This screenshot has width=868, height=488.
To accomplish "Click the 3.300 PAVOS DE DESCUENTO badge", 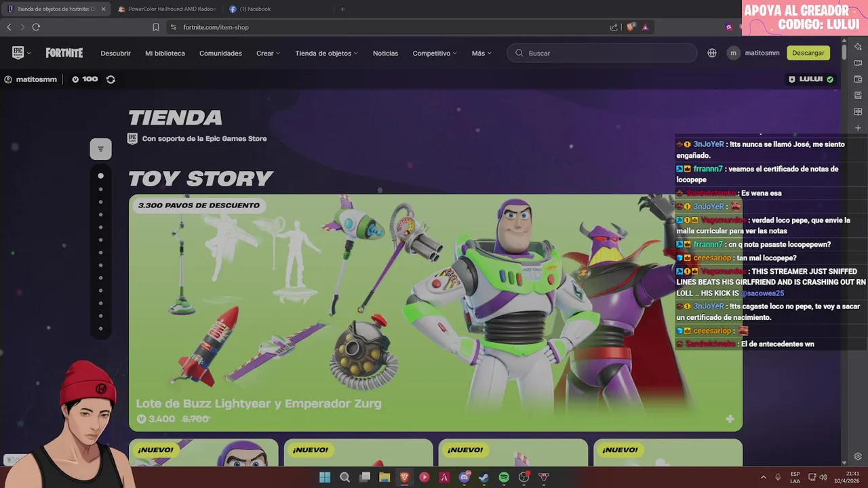I will coord(199,205).
